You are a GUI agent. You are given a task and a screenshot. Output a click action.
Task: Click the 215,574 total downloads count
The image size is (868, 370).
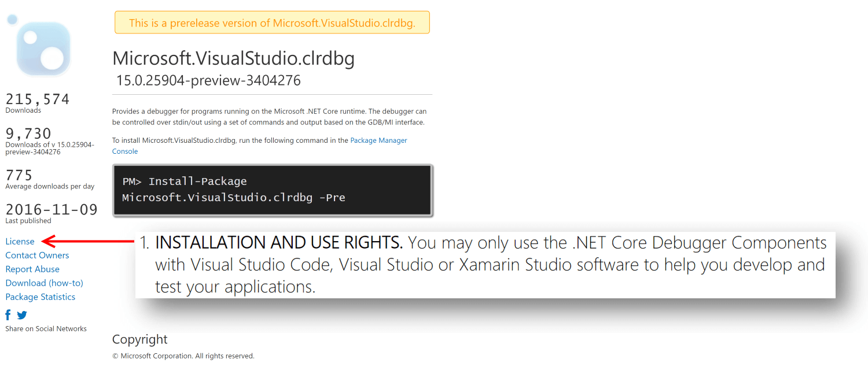coord(38,99)
